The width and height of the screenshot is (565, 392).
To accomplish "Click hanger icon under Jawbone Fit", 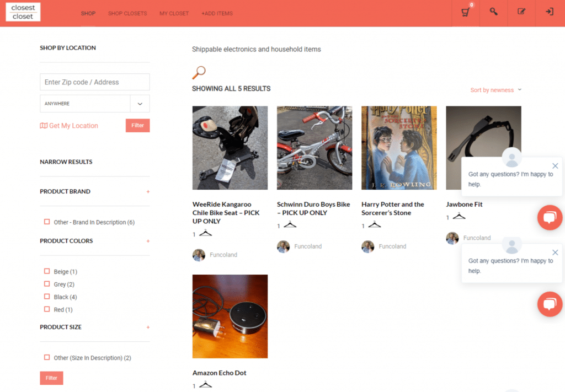I will pos(459,217).
